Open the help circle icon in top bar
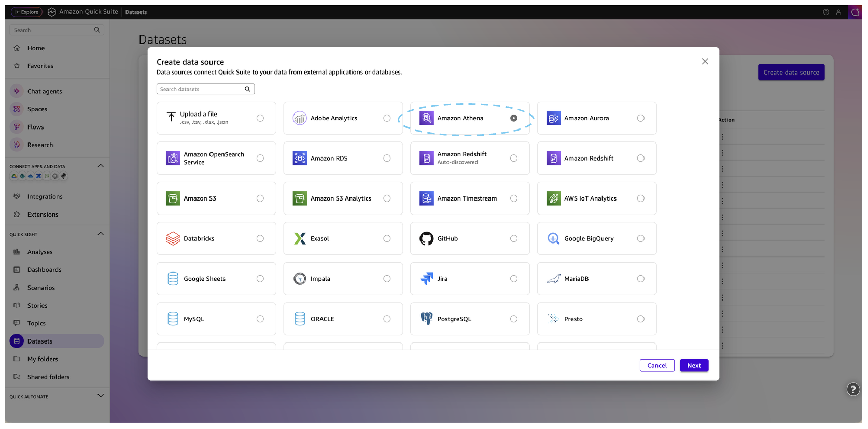Screen dimensions: 868x429 826,12
